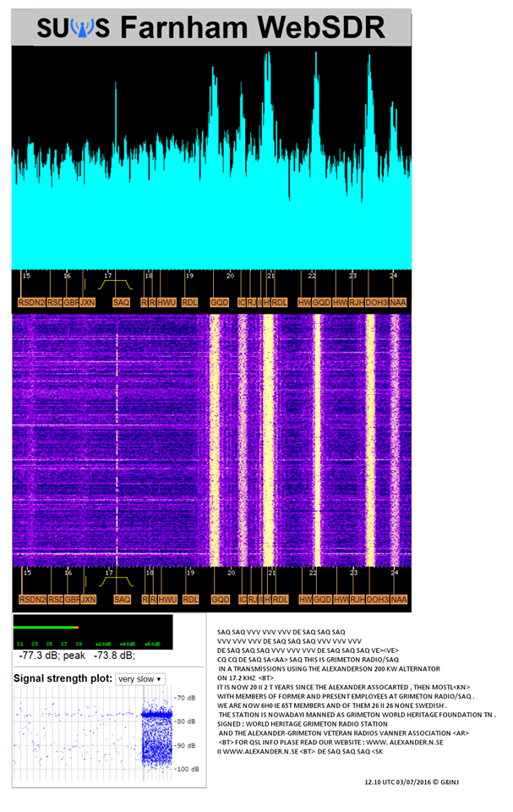
Task: Select the NAA station marker on upper scale
Action: (x=398, y=302)
